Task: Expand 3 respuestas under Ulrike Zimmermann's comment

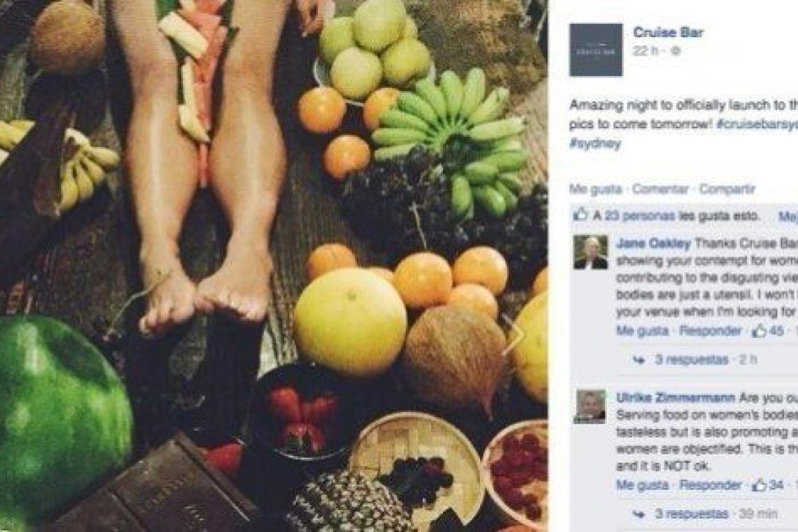Action: point(682,514)
